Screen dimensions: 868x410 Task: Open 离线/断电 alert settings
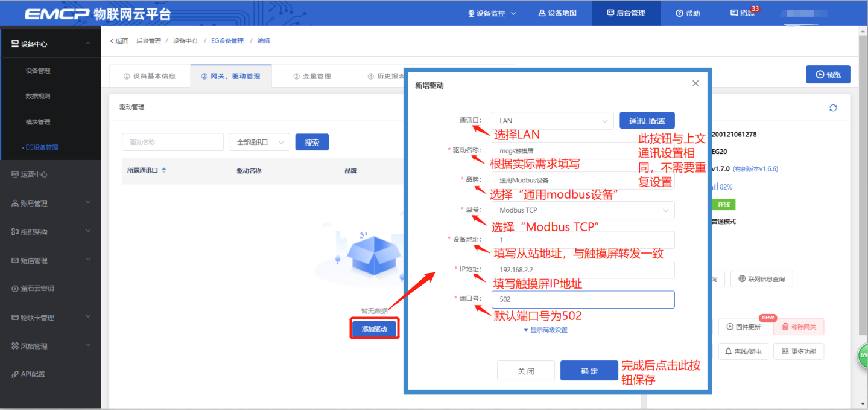point(743,351)
